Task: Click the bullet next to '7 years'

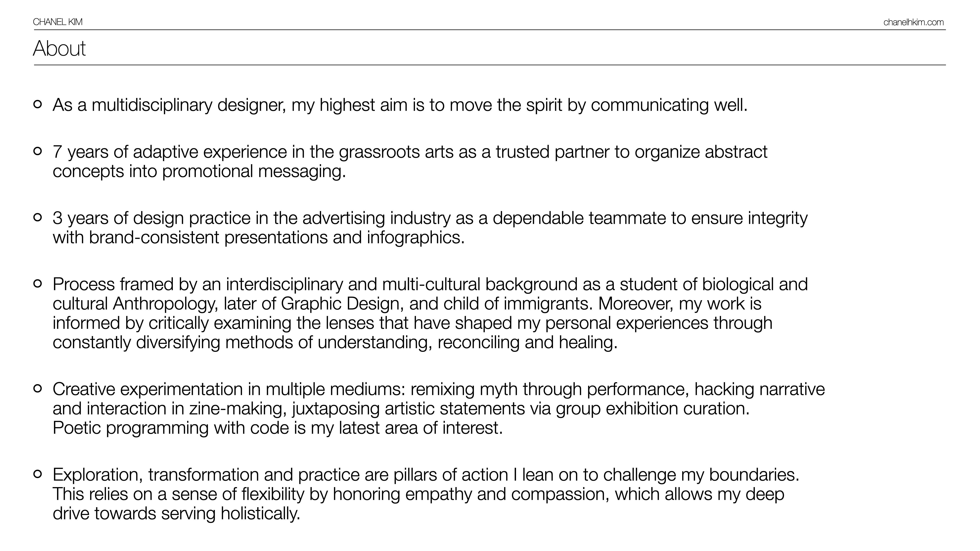Action: 38,151
